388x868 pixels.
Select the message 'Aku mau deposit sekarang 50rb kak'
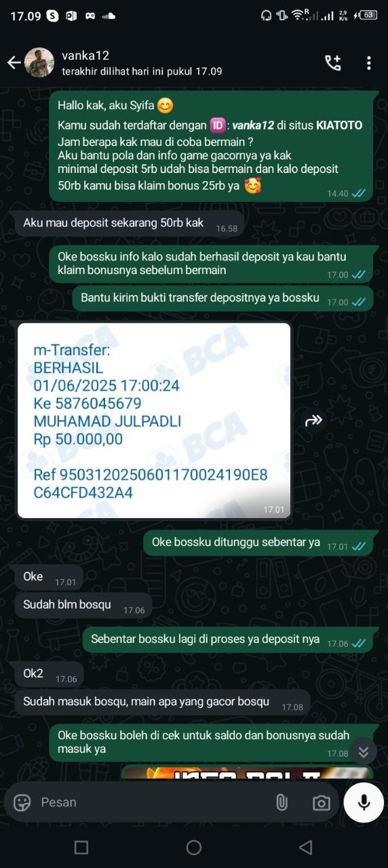click(x=130, y=224)
